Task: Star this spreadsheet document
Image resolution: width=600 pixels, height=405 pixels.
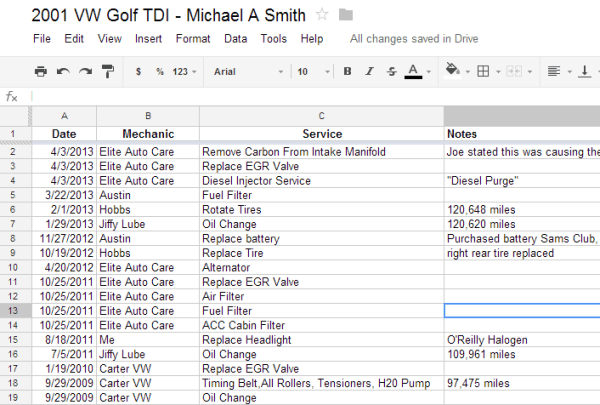Action: tap(322, 14)
